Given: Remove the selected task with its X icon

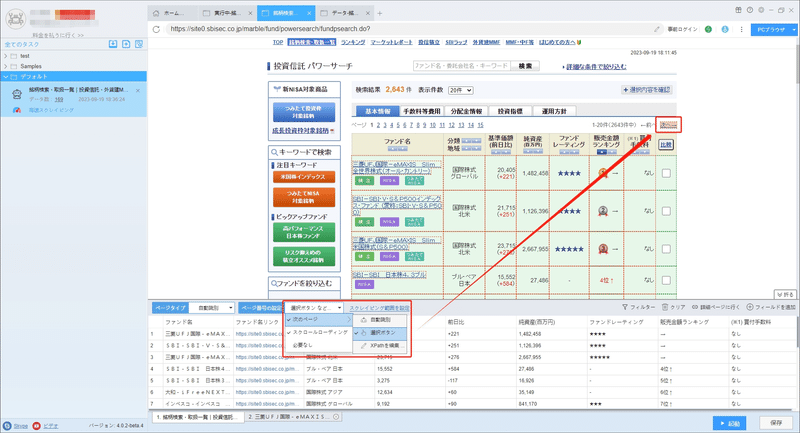Looking at the screenshot, I should 138,90.
